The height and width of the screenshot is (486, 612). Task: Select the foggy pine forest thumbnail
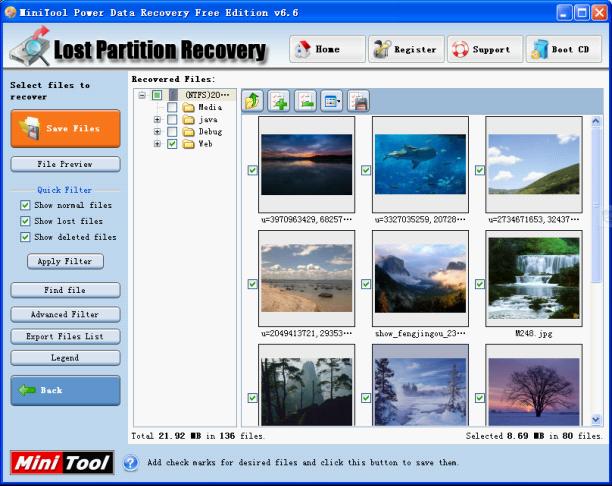pos(306,385)
